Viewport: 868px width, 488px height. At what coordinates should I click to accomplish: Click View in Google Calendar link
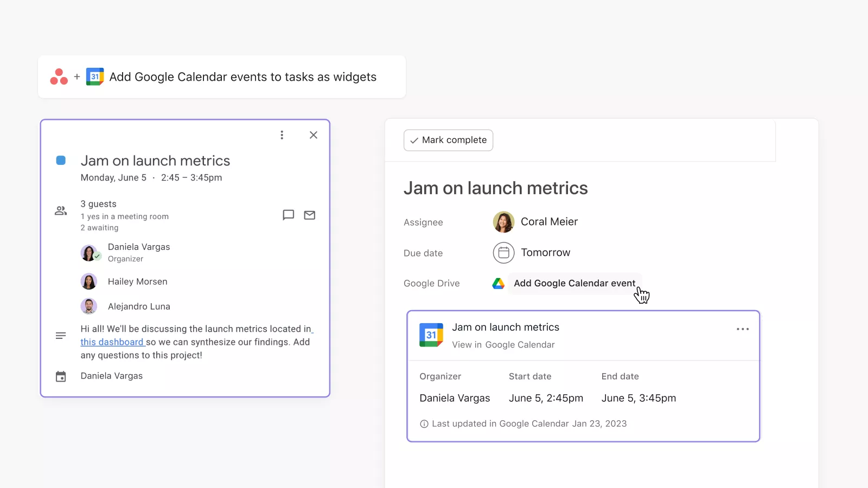503,345
